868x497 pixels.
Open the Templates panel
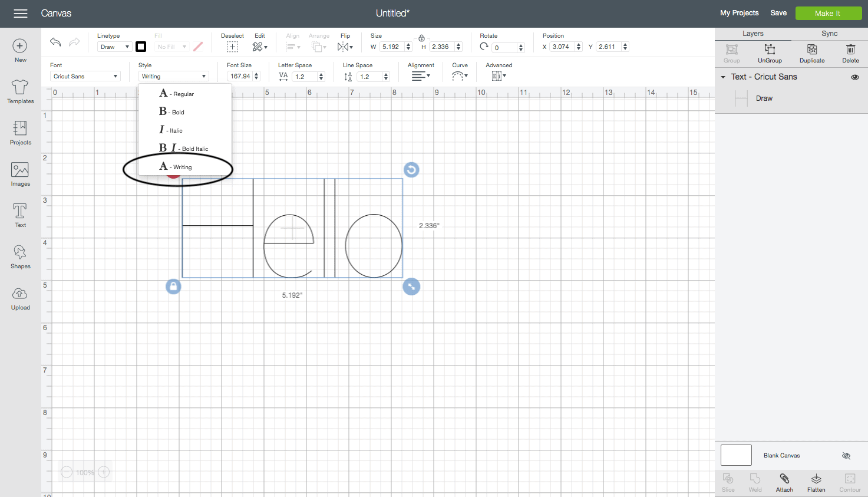(20, 92)
